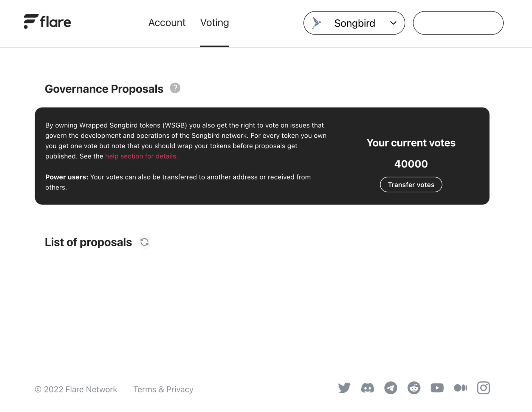Follow the help section for details link
Image resolution: width=532 pixels, height=412 pixels.
141,156
